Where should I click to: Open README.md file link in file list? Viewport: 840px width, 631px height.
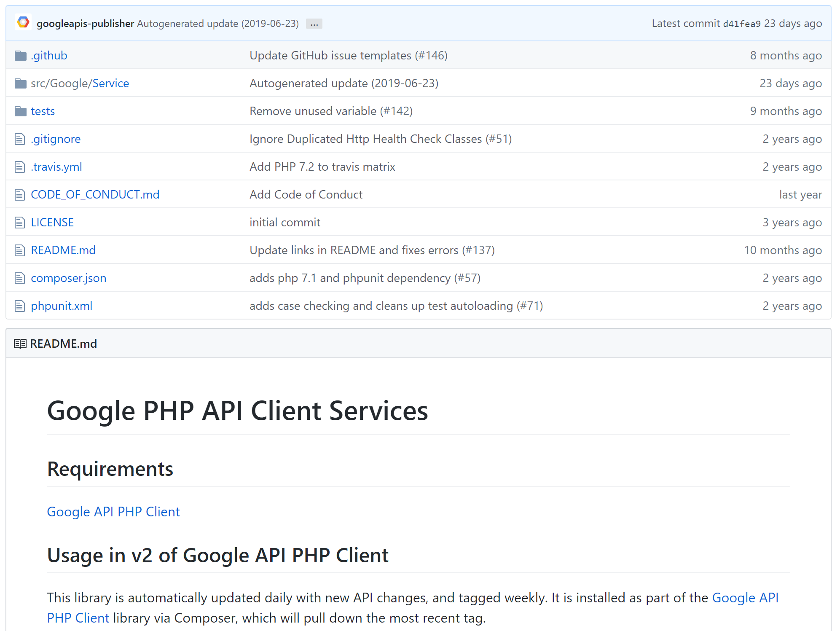pyautogui.click(x=63, y=250)
